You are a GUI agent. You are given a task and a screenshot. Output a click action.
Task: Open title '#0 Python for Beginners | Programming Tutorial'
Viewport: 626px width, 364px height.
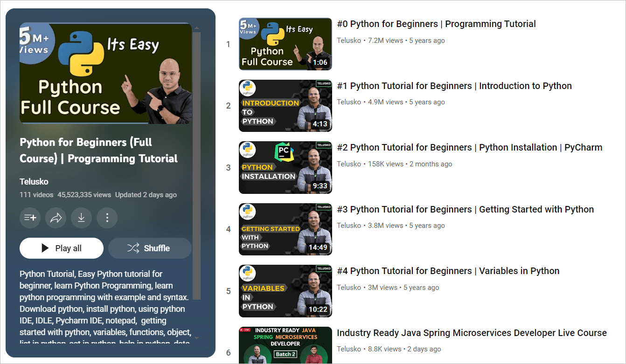point(436,24)
